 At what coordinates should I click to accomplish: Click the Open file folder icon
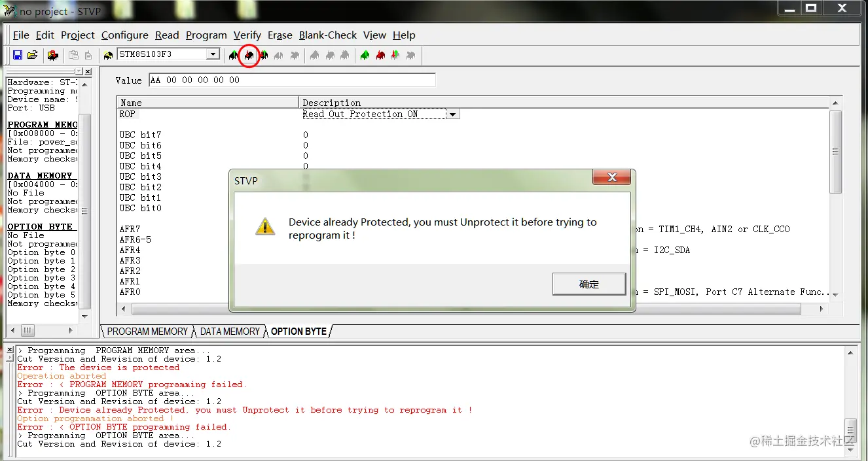pyautogui.click(x=32, y=55)
